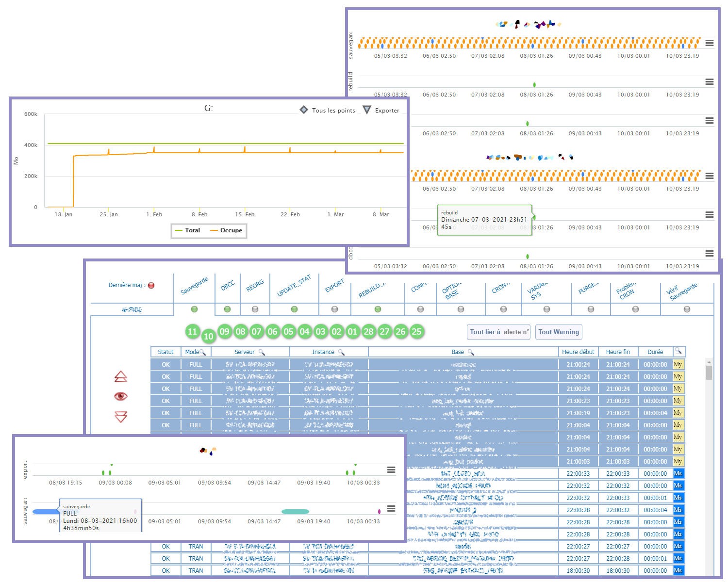Click the 8. Mar label on chart axis
This screenshot has width=728, height=582.
click(381, 214)
